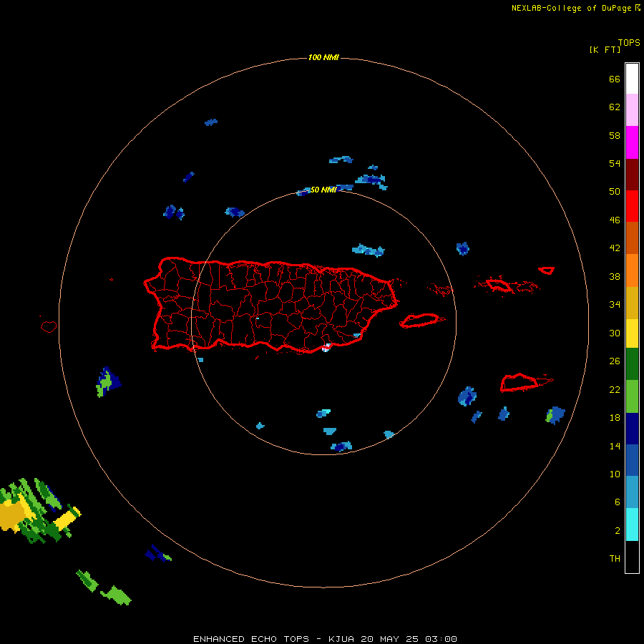Click the '30' scale value
Image resolution: width=644 pixels, height=644 pixels.
[x=615, y=333]
